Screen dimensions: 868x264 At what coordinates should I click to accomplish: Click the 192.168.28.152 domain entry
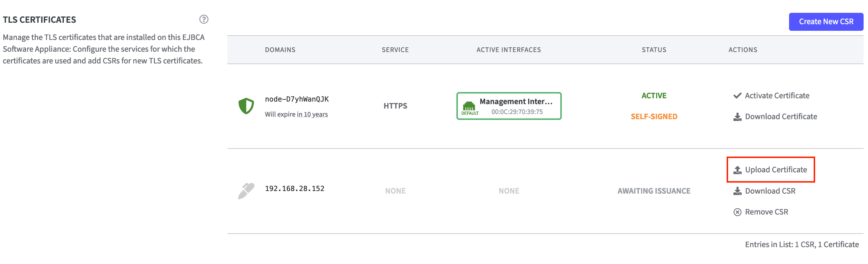click(x=294, y=189)
